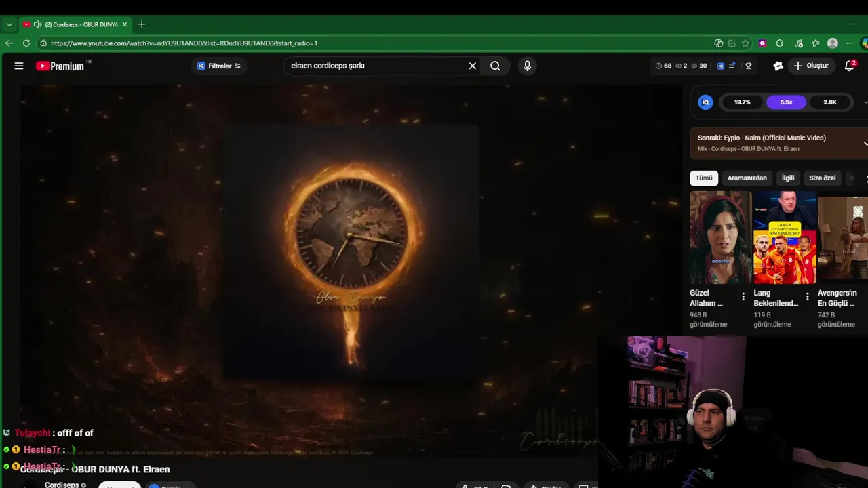Click the browser URL address field
This screenshot has height=488, width=868.
(376, 43)
